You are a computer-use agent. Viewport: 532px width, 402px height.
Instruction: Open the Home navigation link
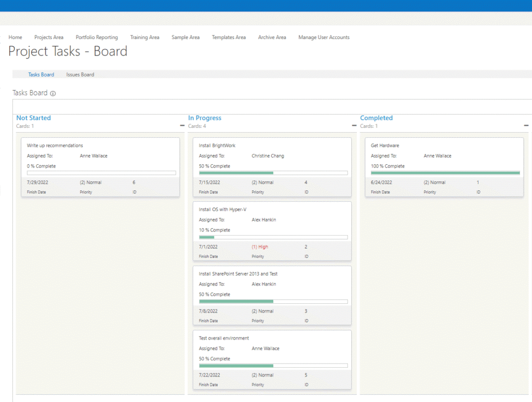point(16,37)
